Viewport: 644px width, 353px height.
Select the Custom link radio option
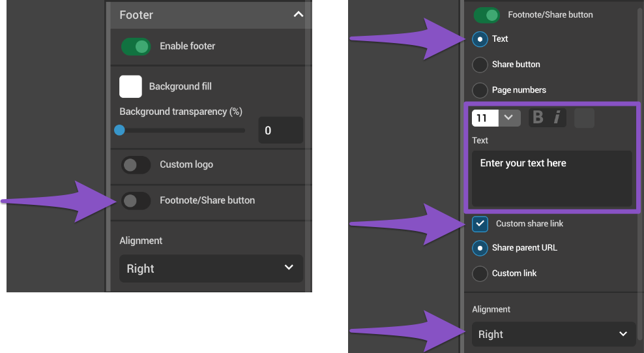click(480, 273)
